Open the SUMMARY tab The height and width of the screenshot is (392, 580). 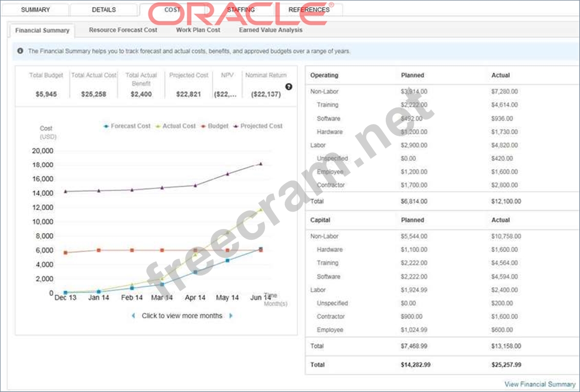tap(35, 10)
